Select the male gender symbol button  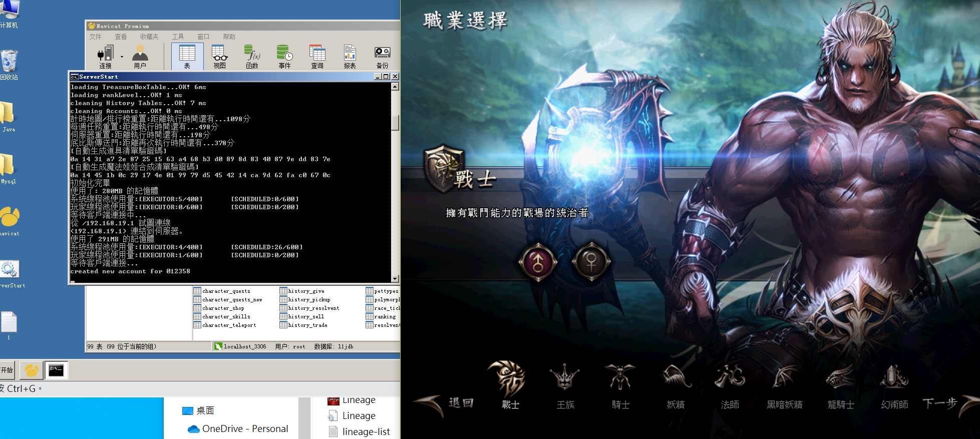(538, 262)
